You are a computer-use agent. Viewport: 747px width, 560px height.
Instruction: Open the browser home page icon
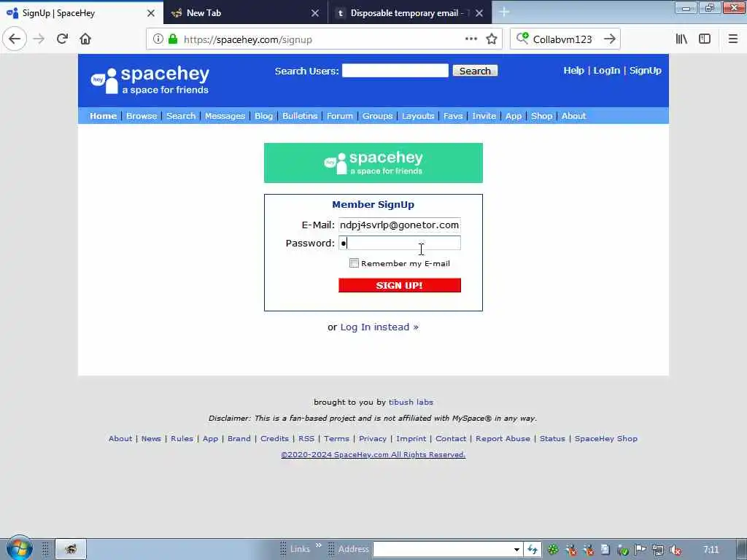85,39
